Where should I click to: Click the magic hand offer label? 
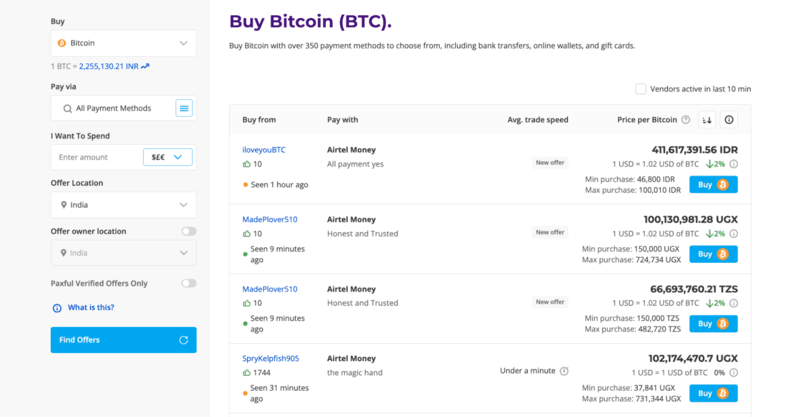[355, 373]
